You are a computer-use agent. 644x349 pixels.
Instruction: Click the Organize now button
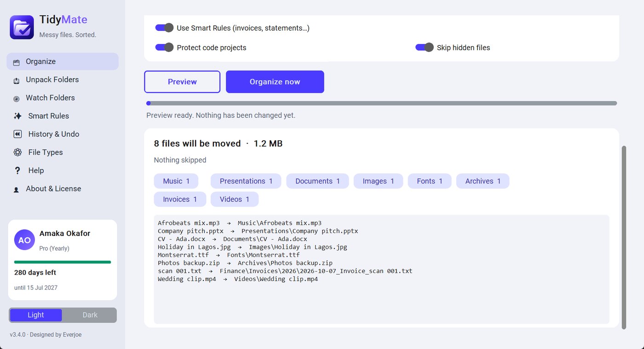[275, 82]
